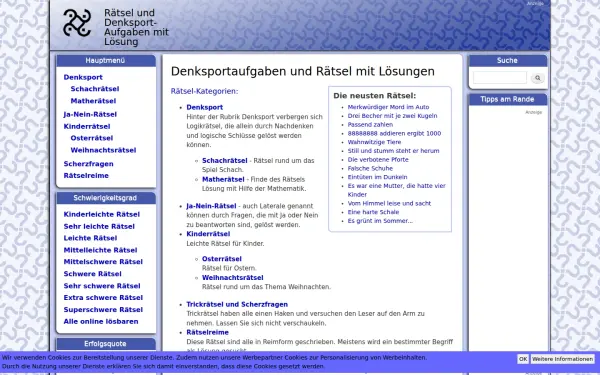
Task: Open Osterrätsel link in main content
Action: pyautogui.click(x=222, y=259)
